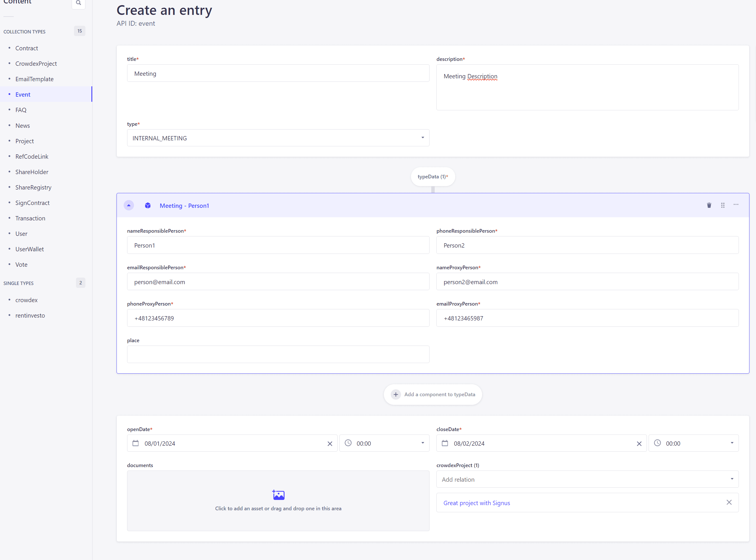Click the search icon in the Content sidebar
Viewport: 756px width, 560px height.
pyautogui.click(x=78, y=3)
